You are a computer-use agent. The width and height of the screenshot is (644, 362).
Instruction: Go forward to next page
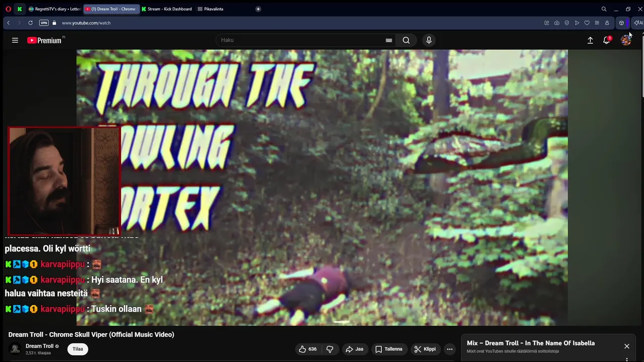[19, 23]
